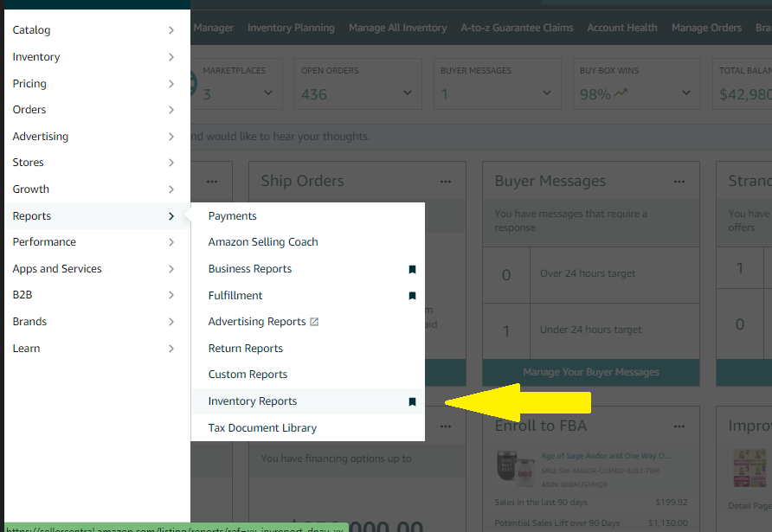772x532 pixels.
Task: Select Brands menu item
Action: click(98, 322)
